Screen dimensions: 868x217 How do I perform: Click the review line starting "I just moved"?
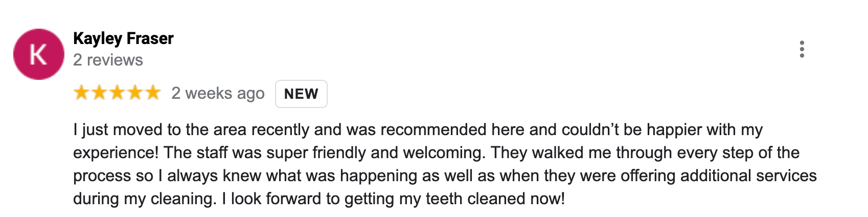417,130
